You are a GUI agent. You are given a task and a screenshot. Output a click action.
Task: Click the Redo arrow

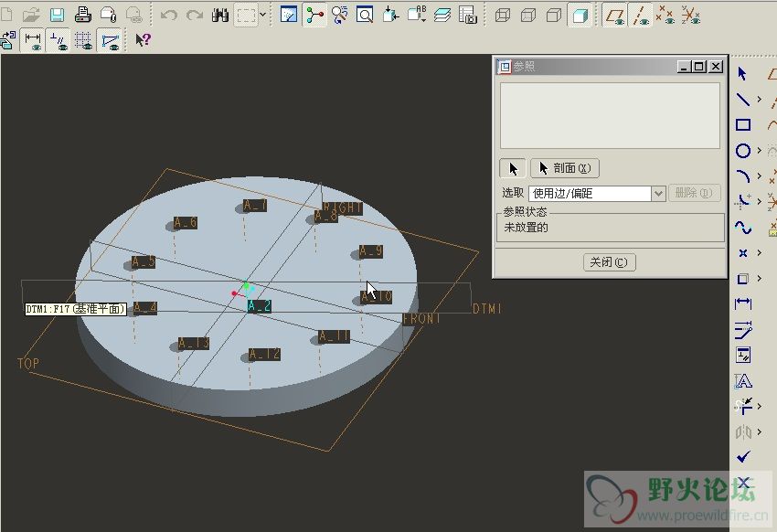[x=194, y=15]
